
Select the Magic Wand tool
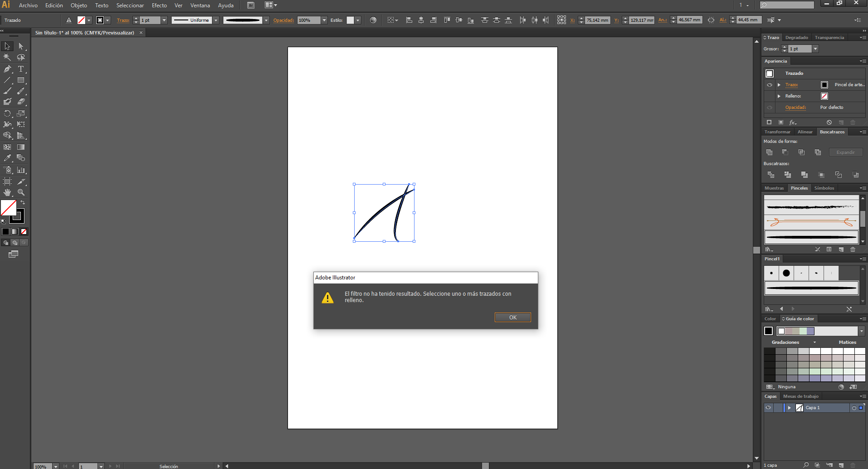point(7,58)
